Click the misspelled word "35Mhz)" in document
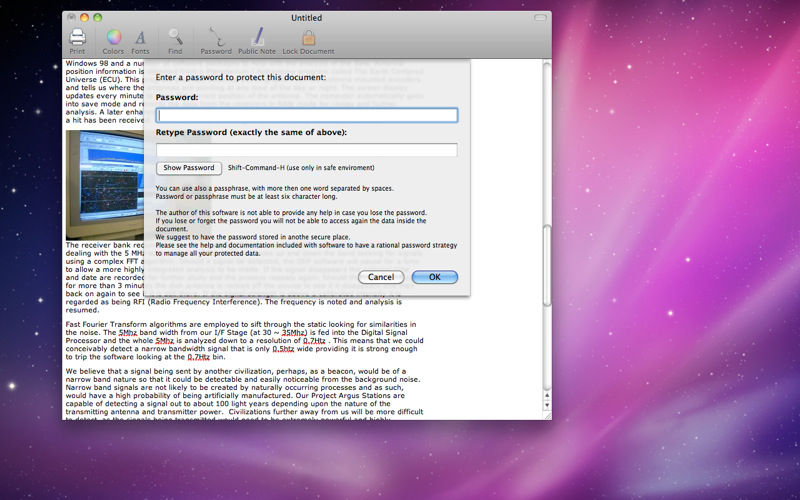 [294, 333]
